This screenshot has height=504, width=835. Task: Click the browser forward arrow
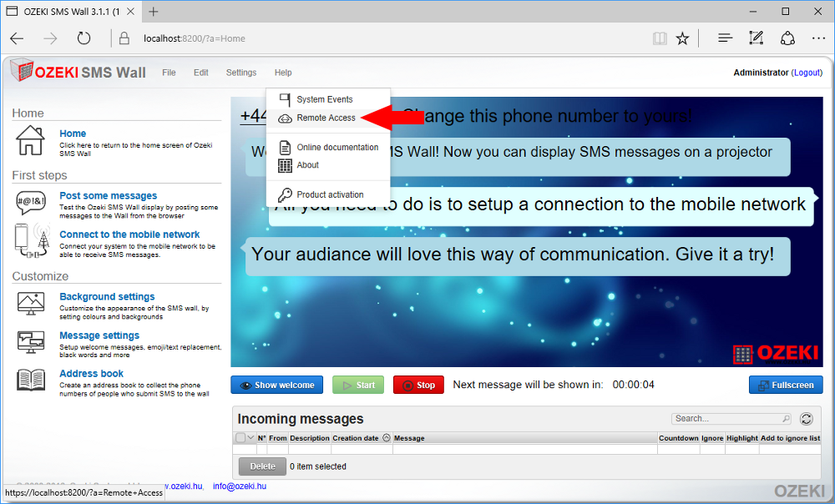[51, 38]
